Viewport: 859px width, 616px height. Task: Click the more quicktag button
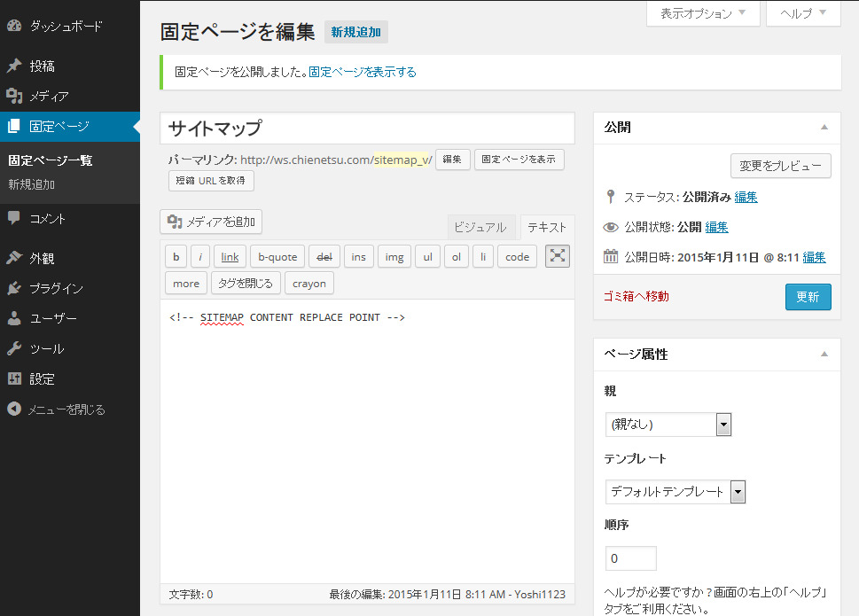point(186,283)
